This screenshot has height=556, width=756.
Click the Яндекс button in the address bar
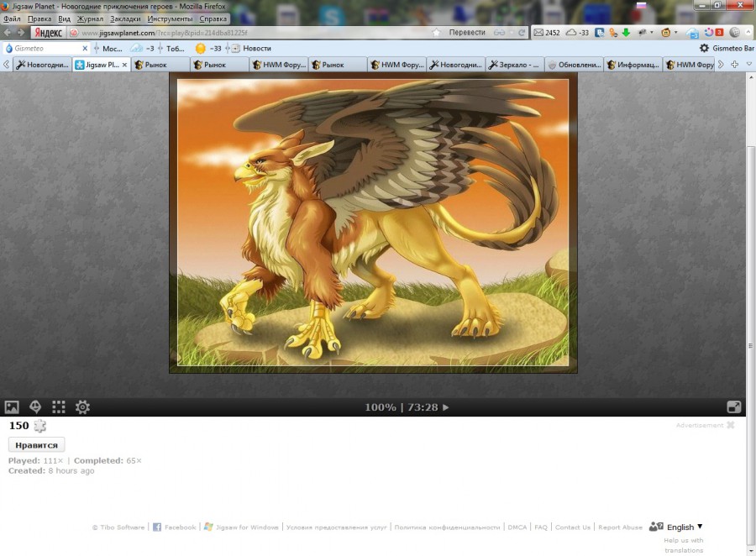48,32
